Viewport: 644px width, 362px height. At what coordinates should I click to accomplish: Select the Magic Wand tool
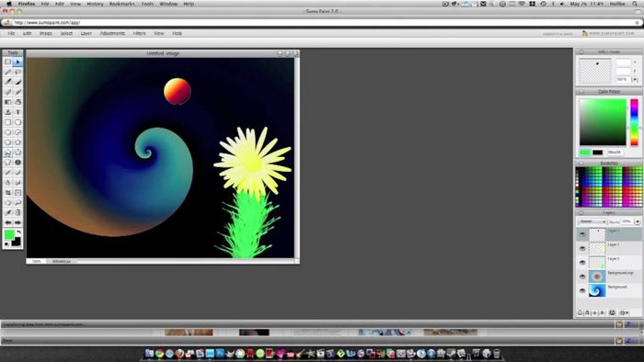tap(7, 73)
